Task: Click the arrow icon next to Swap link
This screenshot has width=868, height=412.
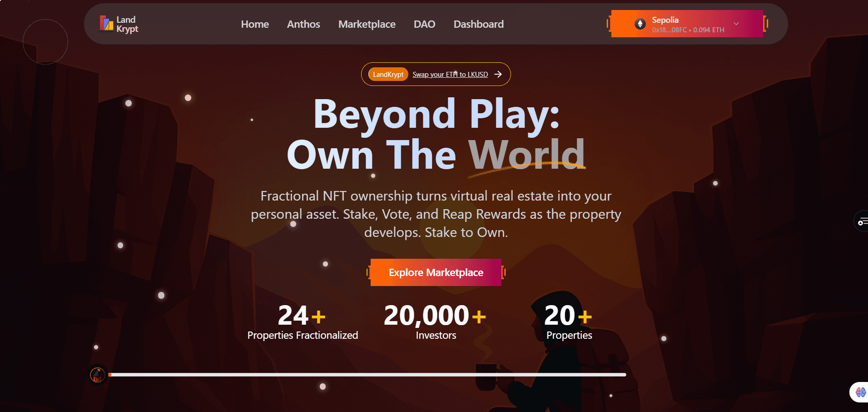Action: coord(498,74)
